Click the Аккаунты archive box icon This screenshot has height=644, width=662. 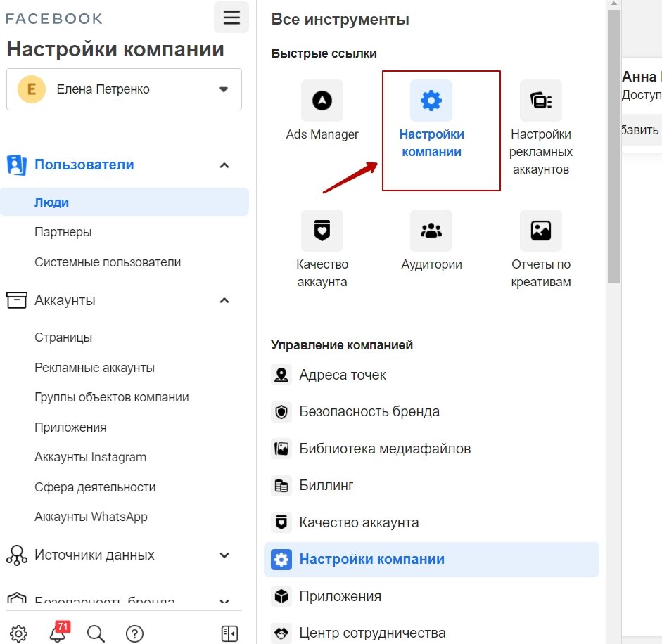(17, 300)
